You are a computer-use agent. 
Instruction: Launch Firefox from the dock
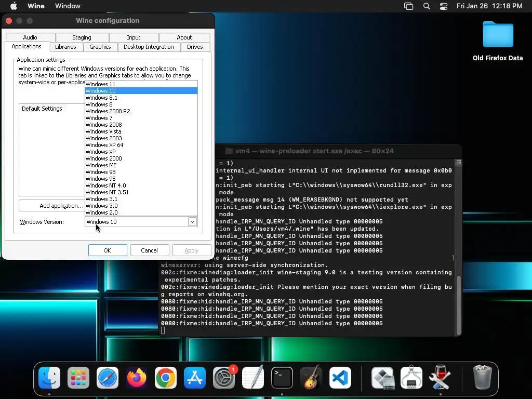pyautogui.click(x=137, y=378)
